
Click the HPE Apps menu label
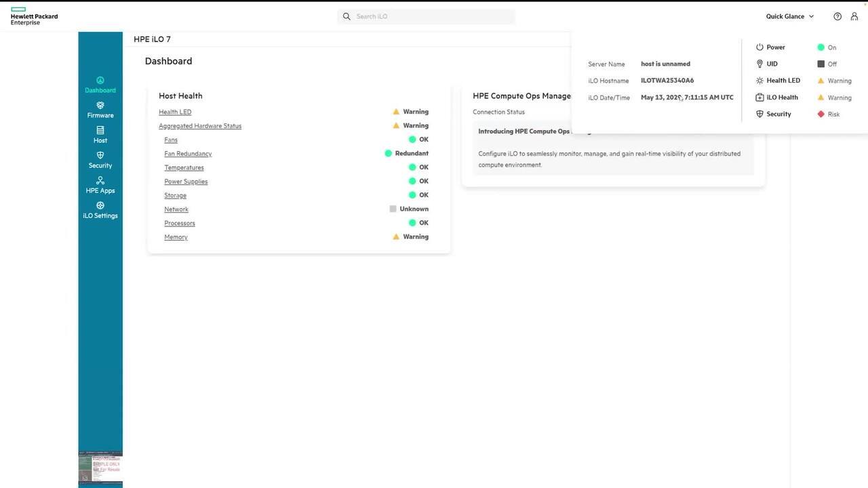click(100, 190)
